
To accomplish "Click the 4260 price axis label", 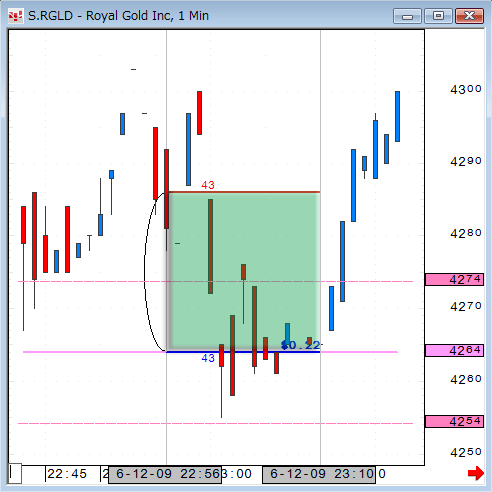I will click(x=466, y=379).
